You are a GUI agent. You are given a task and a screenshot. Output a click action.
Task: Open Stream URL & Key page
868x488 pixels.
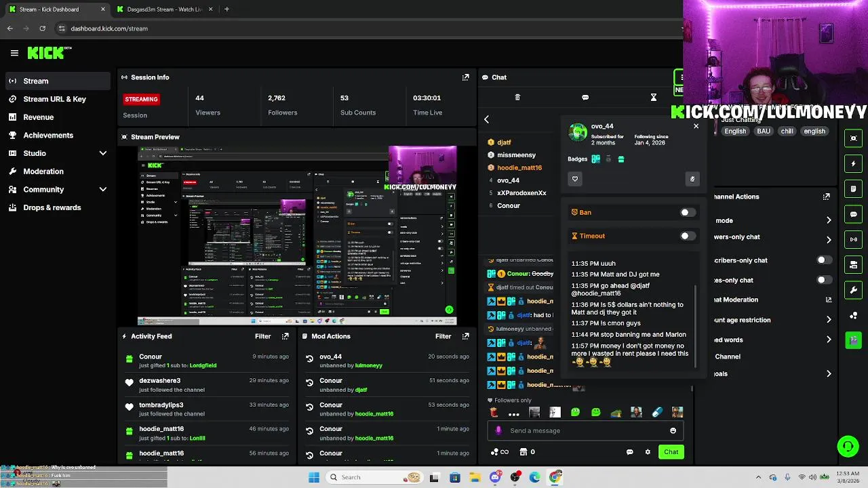(58, 99)
